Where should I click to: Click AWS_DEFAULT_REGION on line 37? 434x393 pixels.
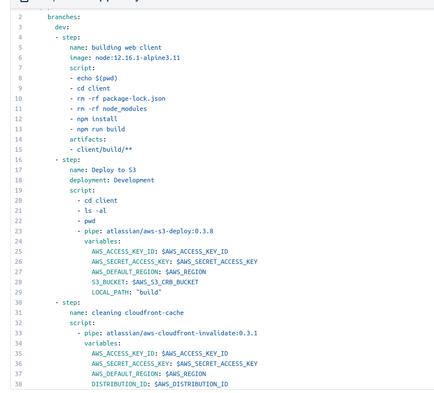pyautogui.click(x=125, y=374)
